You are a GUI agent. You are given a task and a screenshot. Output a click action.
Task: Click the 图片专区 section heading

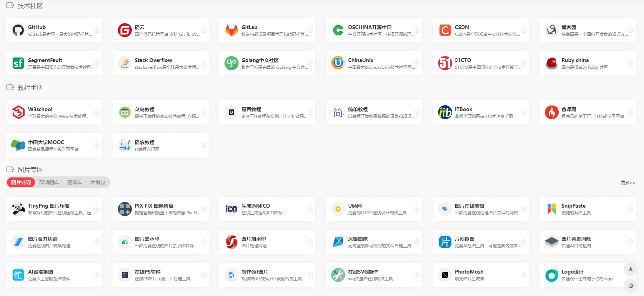click(x=30, y=170)
